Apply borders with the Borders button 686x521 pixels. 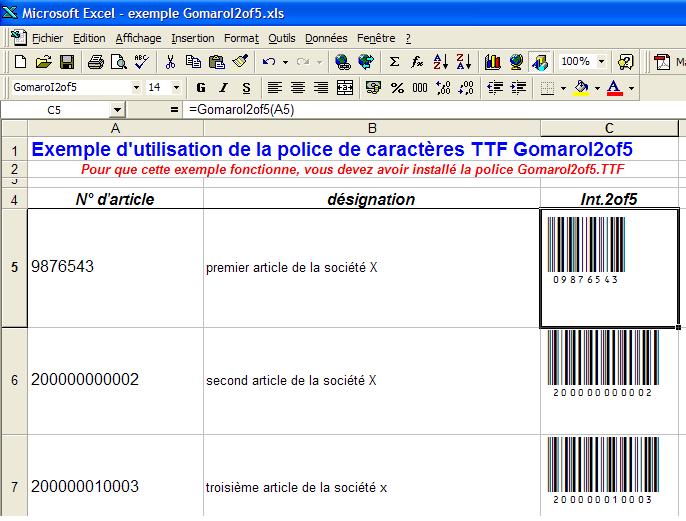point(547,88)
